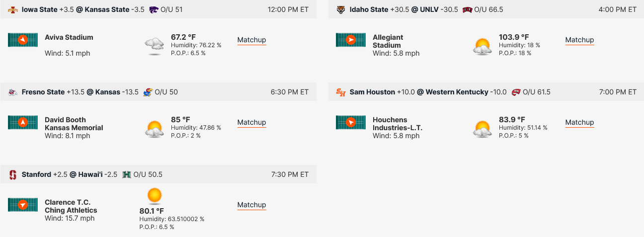Viewport: 644px width, 237px height.
Task: Click the UNLV team logo
Action: (x=467, y=9)
